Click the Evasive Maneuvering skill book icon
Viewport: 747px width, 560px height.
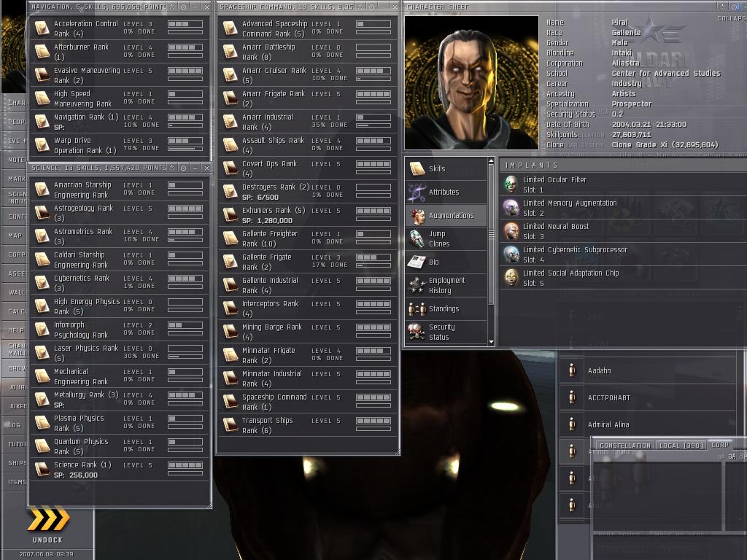click(42, 75)
